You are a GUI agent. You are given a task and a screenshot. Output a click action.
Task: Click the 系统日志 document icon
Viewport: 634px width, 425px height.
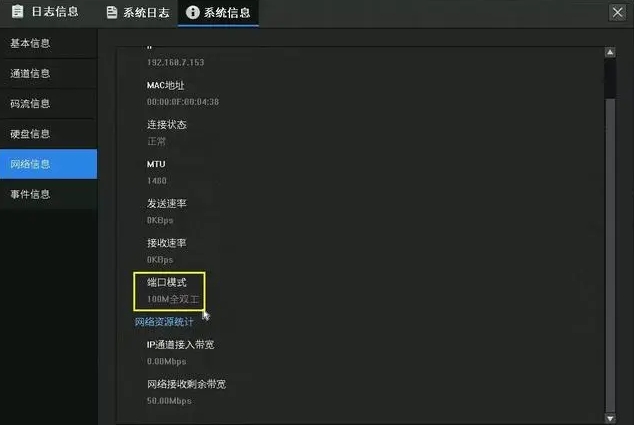click(112, 13)
